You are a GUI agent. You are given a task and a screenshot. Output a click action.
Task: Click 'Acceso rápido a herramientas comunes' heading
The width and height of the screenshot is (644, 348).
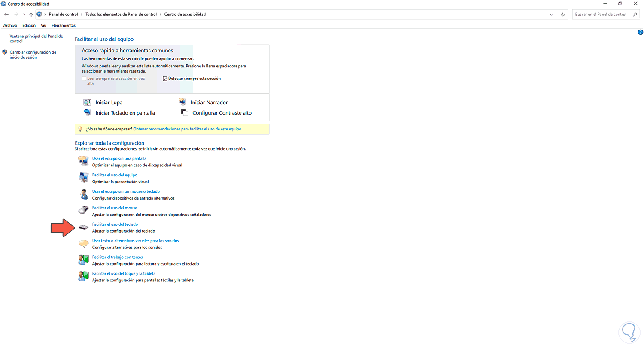tap(128, 51)
